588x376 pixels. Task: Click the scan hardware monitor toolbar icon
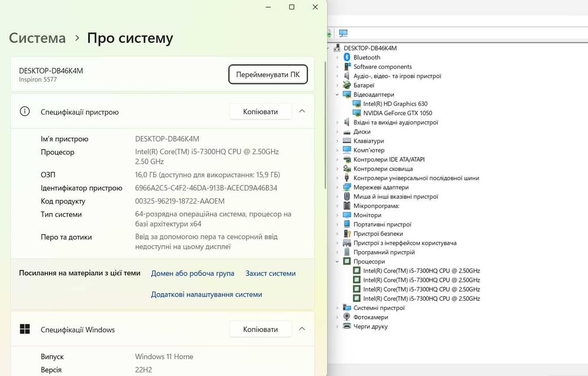pyautogui.click(x=343, y=34)
